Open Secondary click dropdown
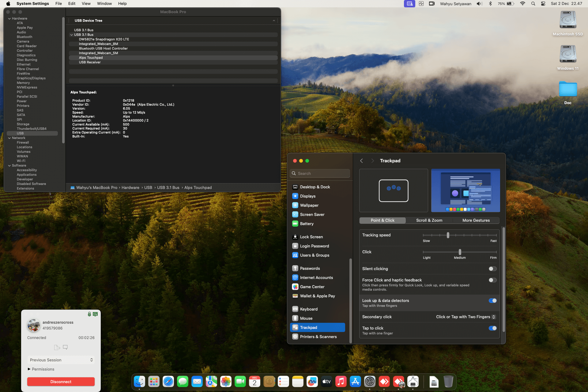Viewport: 588px width, 392px height. (x=466, y=317)
